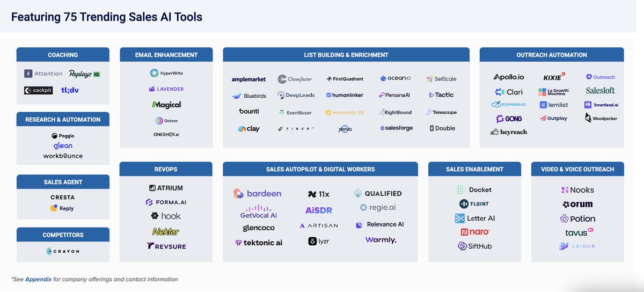Click the tavus logo
Screen dimensions: 644x292
(579, 233)
